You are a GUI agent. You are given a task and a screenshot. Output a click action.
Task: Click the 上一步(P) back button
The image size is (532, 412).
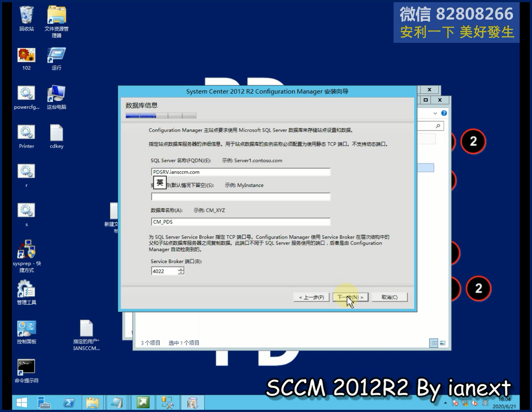tap(311, 297)
